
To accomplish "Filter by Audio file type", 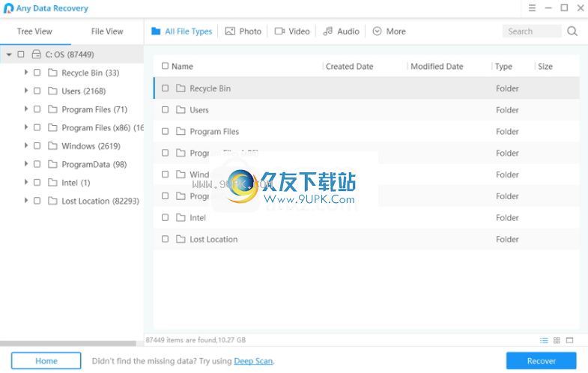I will pos(342,31).
